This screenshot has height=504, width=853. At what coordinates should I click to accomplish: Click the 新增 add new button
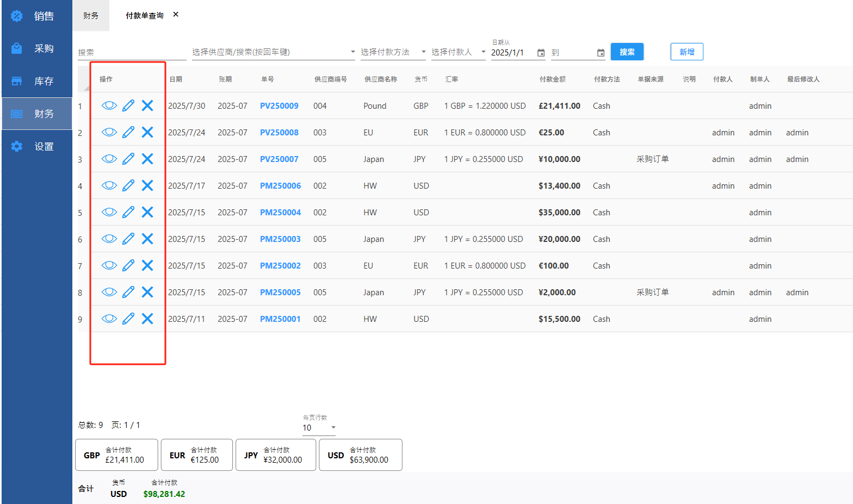(x=687, y=52)
